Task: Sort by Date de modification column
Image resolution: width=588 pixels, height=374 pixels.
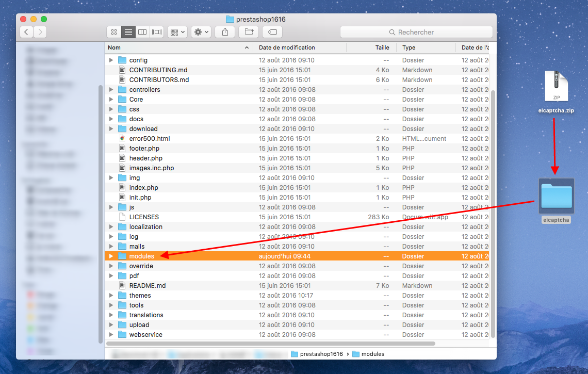Action: click(299, 47)
